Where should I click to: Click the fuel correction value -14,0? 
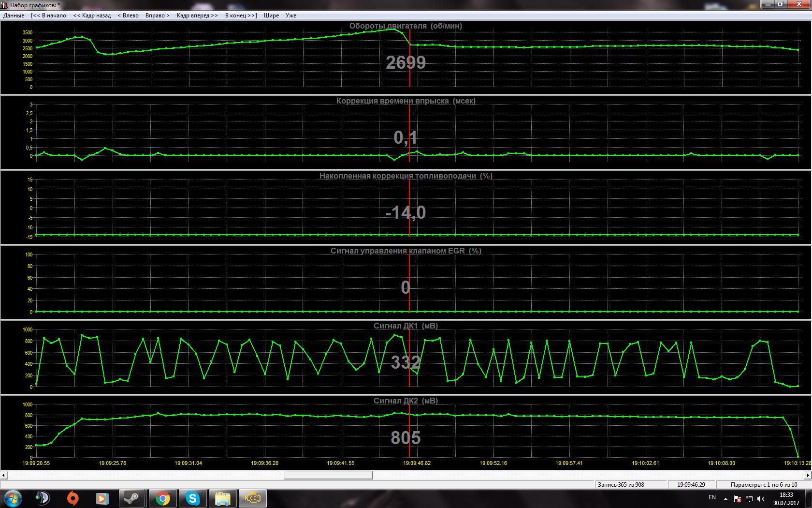[406, 212]
